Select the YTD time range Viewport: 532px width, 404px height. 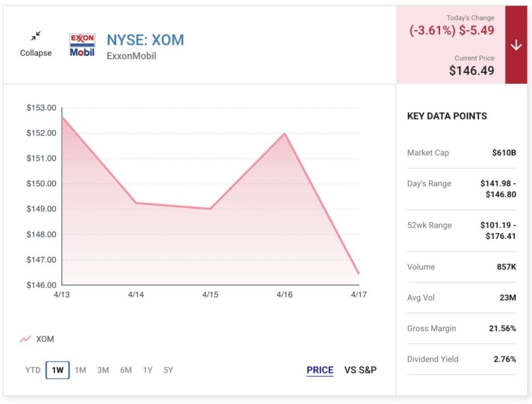click(33, 370)
